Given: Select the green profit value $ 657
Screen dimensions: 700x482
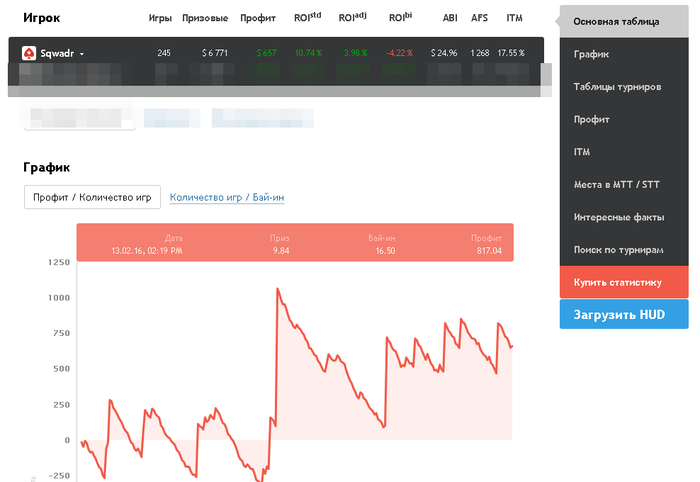Looking at the screenshot, I should [266, 53].
